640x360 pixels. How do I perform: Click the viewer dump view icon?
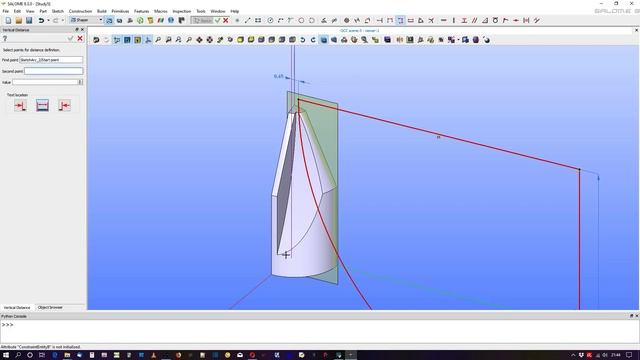[x=96, y=40]
